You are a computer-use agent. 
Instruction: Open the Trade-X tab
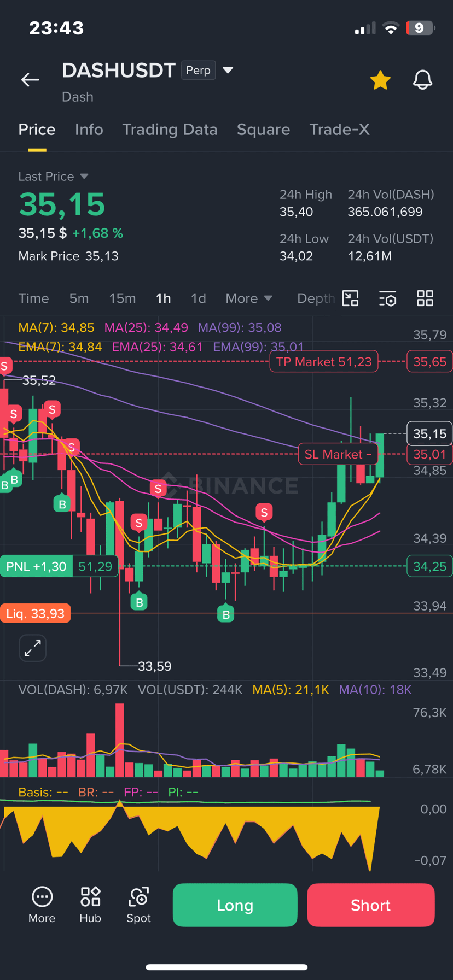(x=339, y=130)
